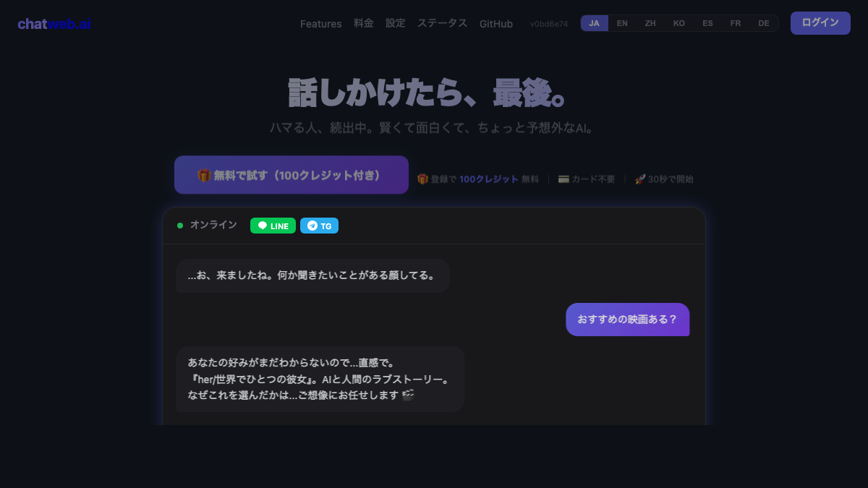Switch interface language to ZH

pyautogui.click(x=650, y=22)
